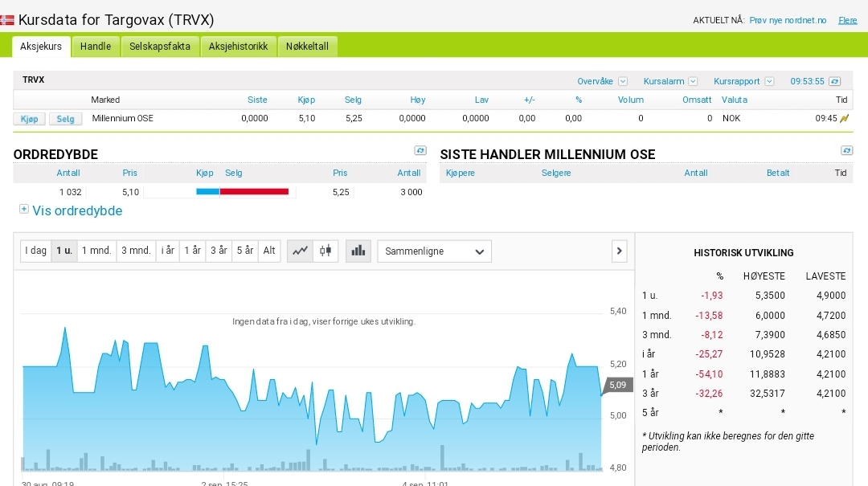Screen dimensions: 868x486
Task: Select the 3 år chart period
Action: click(x=219, y=251)
